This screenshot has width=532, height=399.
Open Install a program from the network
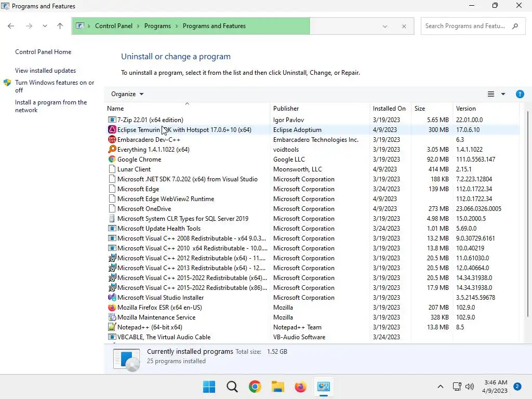coord(51,106)
